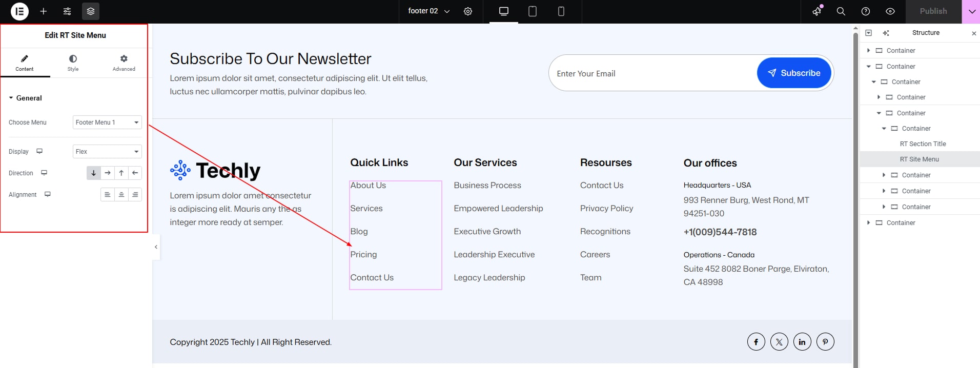Click the Subscribe button
This screenshot has width=980, height=368.
(794, 73)
